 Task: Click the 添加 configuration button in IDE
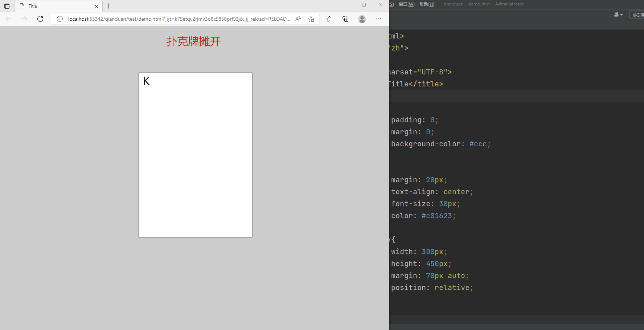[x=637, y=15]
